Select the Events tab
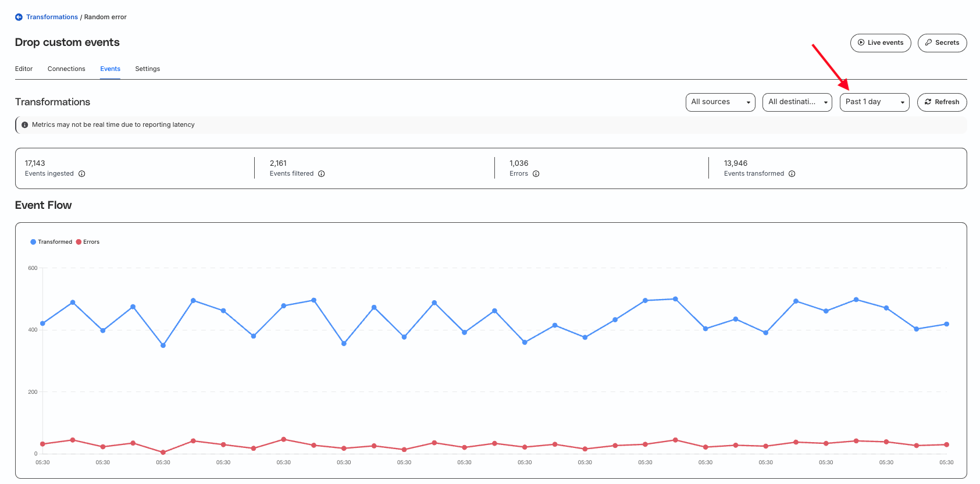The width and height of the screenshot is (980, 484). tap(110, 69)
